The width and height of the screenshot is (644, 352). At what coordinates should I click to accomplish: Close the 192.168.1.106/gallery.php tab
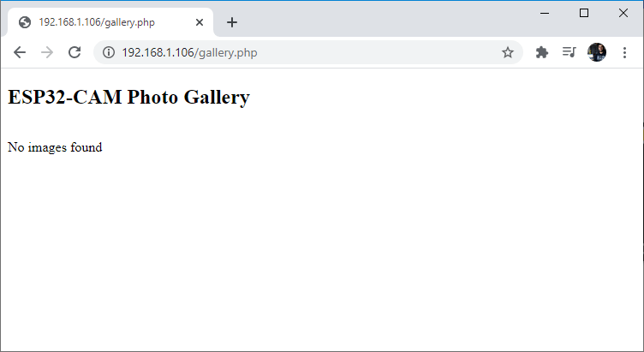pyautogui.click(x=200, y=22)
